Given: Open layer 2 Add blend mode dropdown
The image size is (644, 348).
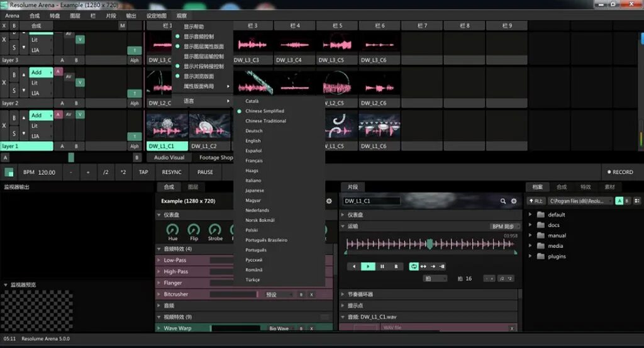Looking at the screenshot, I should pyautogui.click(x=41, y=72).
